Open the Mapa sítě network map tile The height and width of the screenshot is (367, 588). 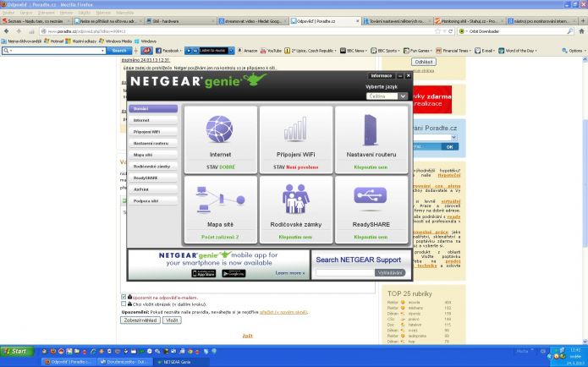click(x=221, y=210)
